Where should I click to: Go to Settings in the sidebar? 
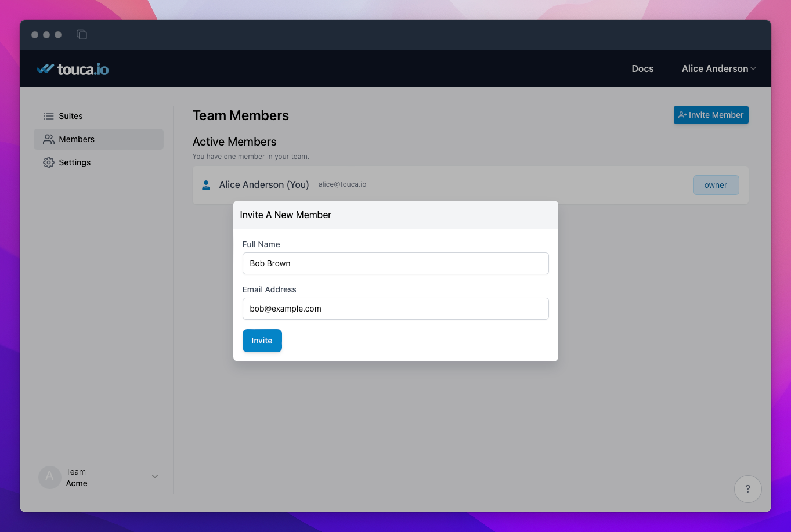99,162
